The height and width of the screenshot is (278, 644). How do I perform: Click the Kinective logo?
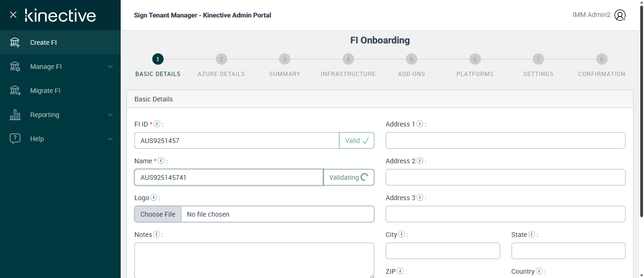click(60, 15)
